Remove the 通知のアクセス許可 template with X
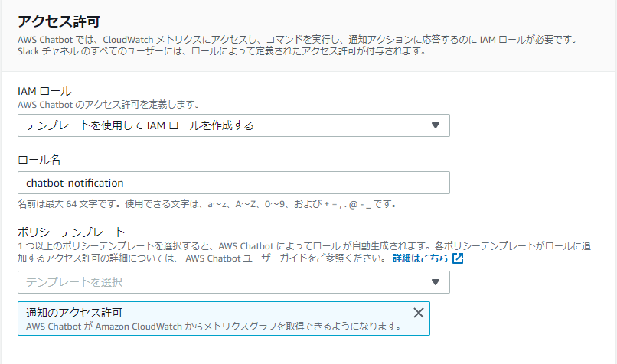Screen dimensions: 617x364 tap(419, 313)
